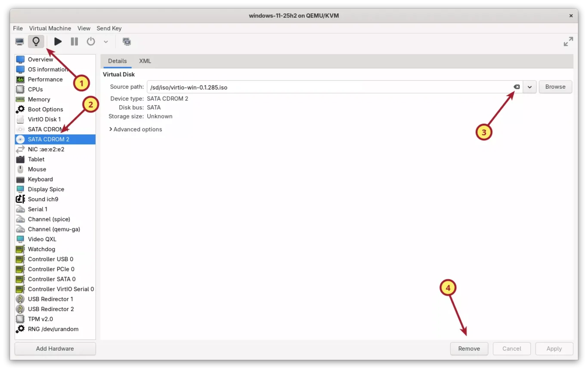This screenshot has width=588, height=371.
Task: Click the Add Hardware button
Action: tap(55, 349)
